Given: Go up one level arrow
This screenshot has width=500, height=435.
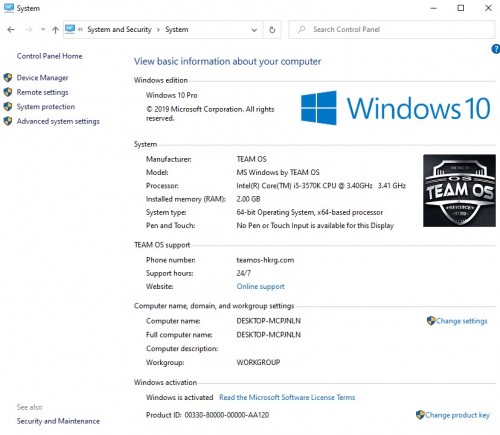Looking at the screenshot, I should coord(55,30).
